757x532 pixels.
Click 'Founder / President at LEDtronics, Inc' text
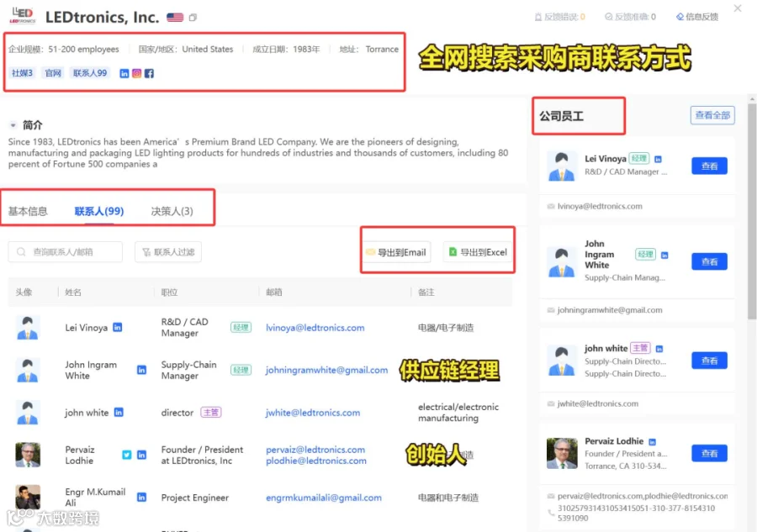pyautogui.click(x=202, y=455)
